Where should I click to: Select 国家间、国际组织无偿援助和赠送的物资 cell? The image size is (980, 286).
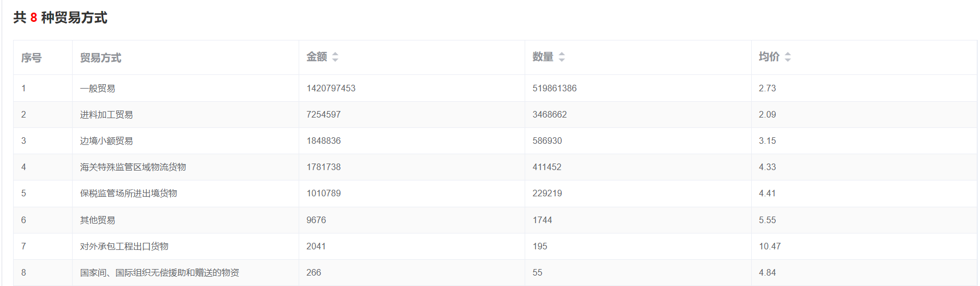[x=159, y=272]
